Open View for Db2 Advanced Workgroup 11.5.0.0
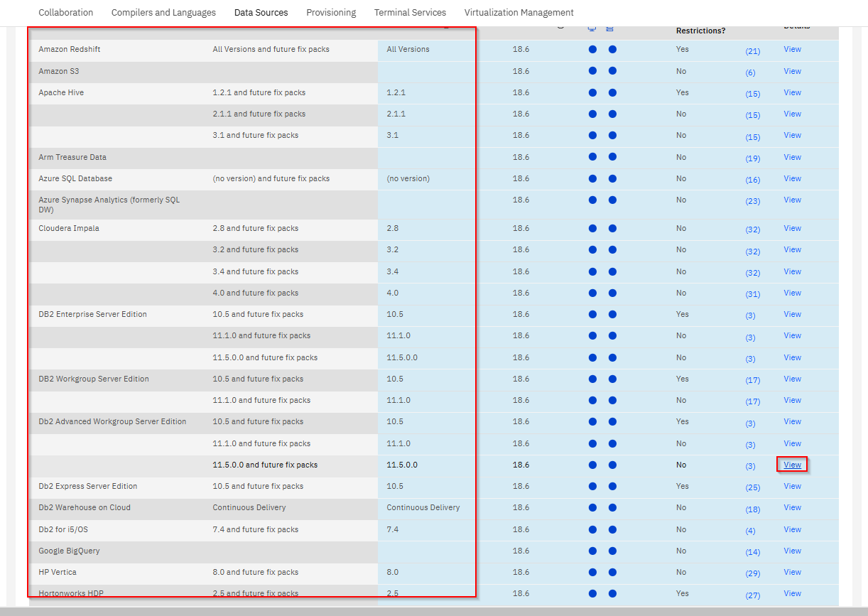The height and width of the screenshot is (616, 868). 792,465
